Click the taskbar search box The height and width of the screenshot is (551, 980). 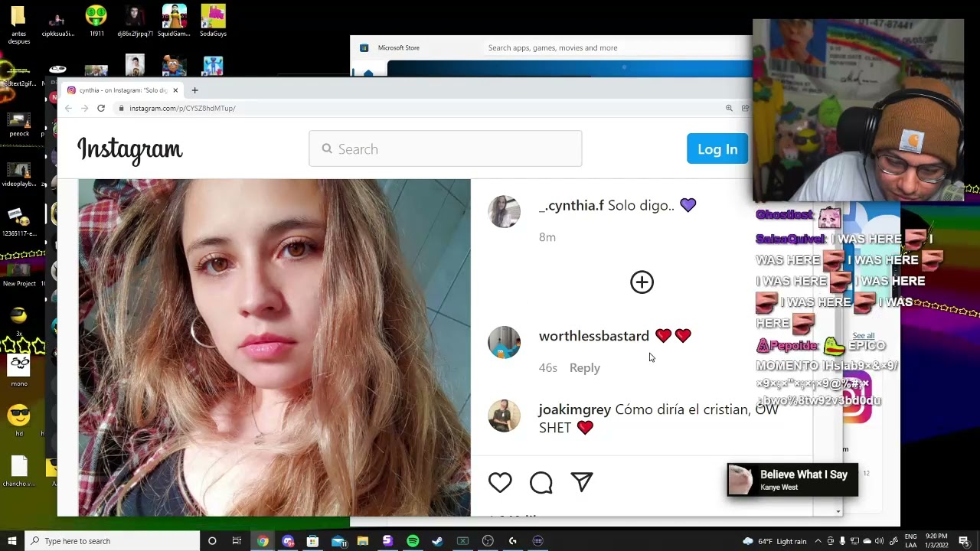[113, 541]
